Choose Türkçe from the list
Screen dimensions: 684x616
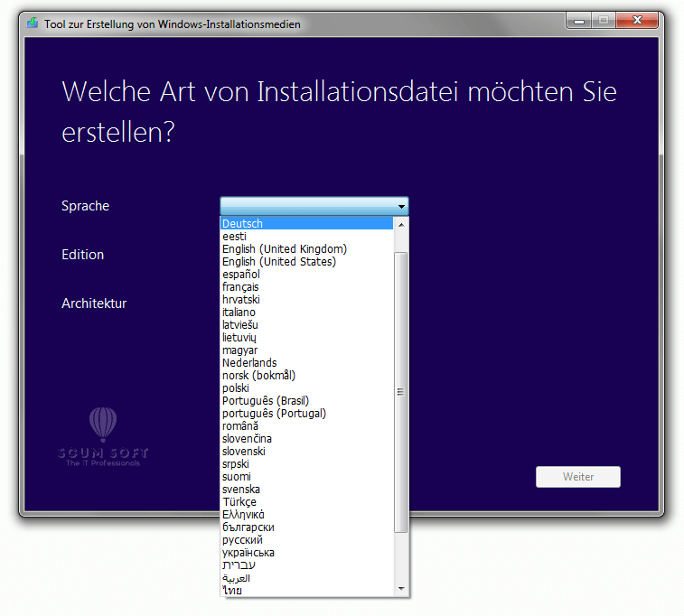[x=306, y=502]
